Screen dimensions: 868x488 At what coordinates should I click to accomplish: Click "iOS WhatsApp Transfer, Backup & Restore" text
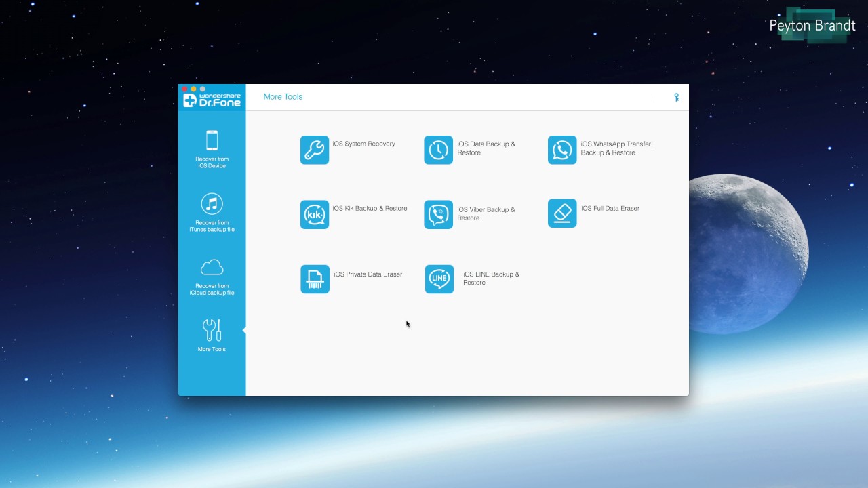pos(616,148)
